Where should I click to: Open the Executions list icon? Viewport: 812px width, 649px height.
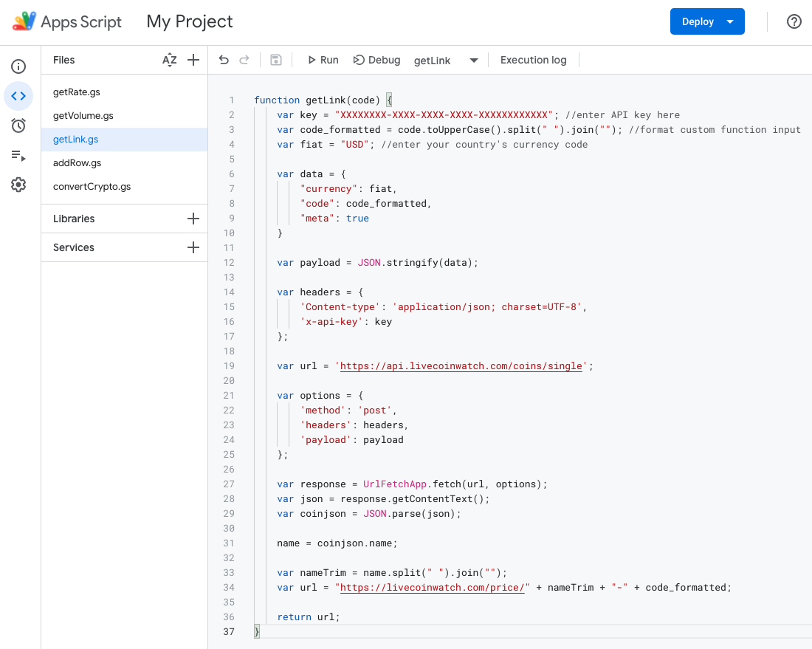pos(18,155)
